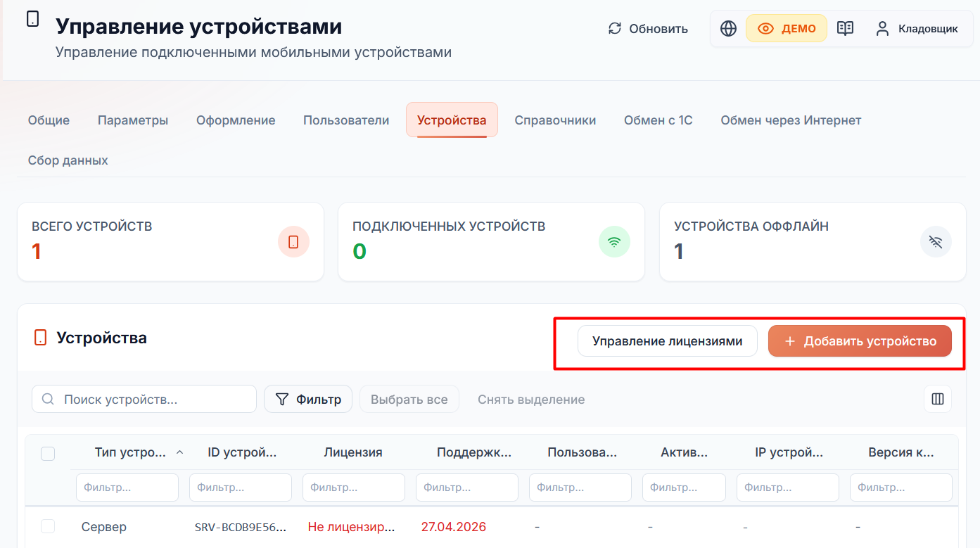Go to the Сбор данных tab
Screen dimensions: 980x548
[68, 160]
